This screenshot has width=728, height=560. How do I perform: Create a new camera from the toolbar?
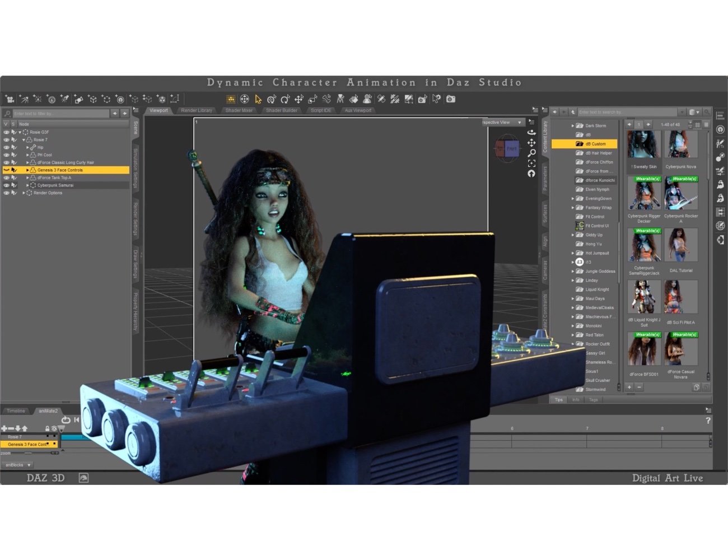tap(10, 99)
